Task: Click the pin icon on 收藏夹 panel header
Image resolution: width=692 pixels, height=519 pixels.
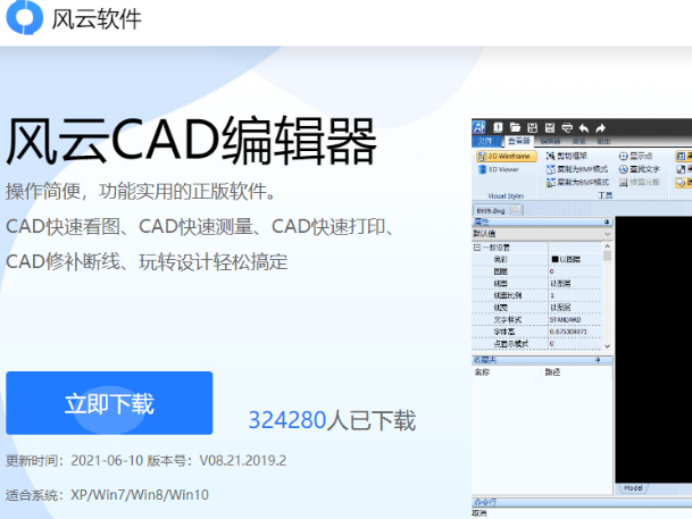Action: 598,360
